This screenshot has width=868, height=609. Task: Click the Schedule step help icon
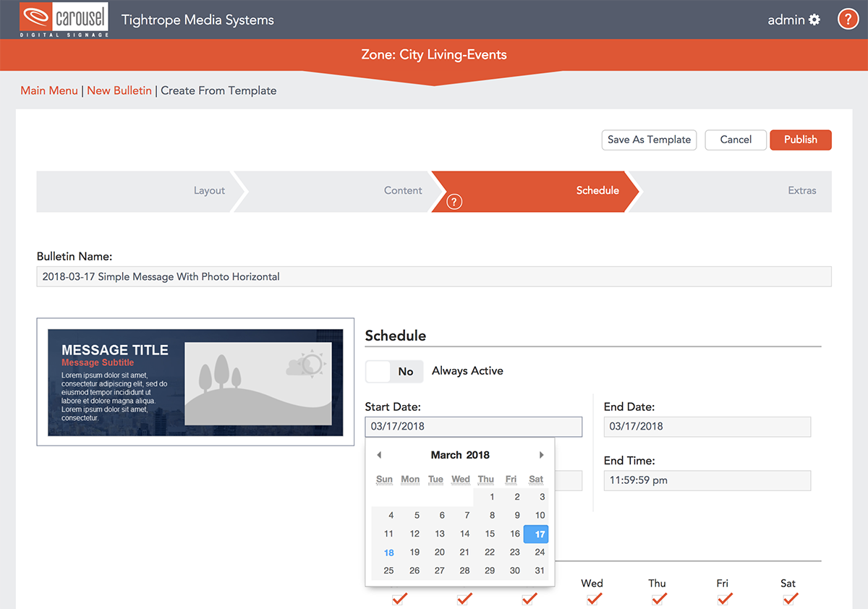pos(454,202)
